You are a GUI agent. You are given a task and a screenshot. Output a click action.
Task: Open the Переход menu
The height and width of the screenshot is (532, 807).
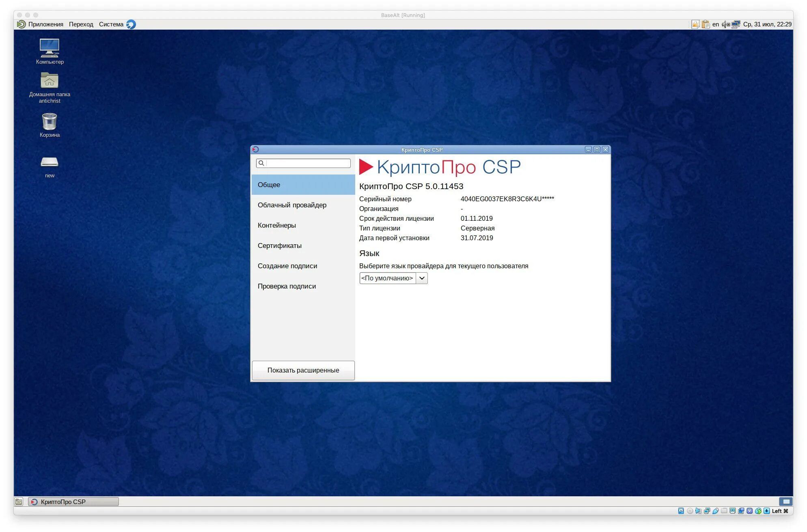(x=81, y=24)
